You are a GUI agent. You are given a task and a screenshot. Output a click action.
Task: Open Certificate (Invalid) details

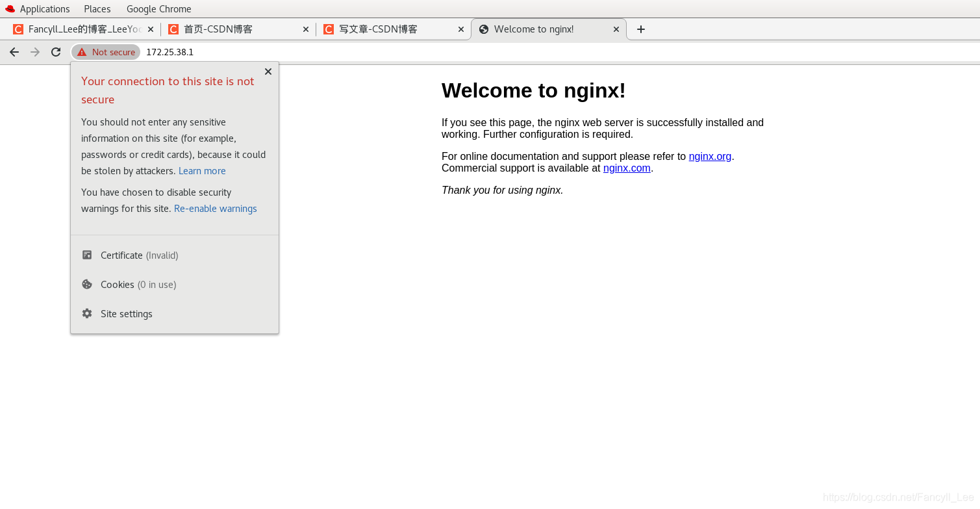175,255
